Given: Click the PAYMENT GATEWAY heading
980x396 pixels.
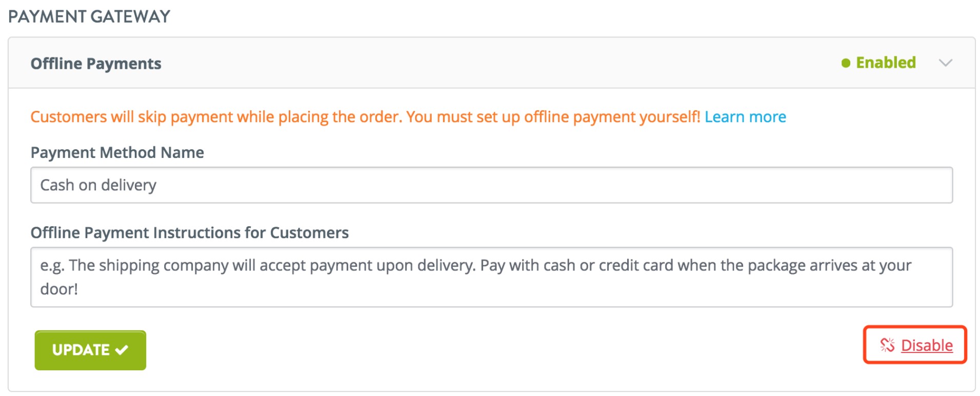Looking at the screenshot, I should point(90,16).
